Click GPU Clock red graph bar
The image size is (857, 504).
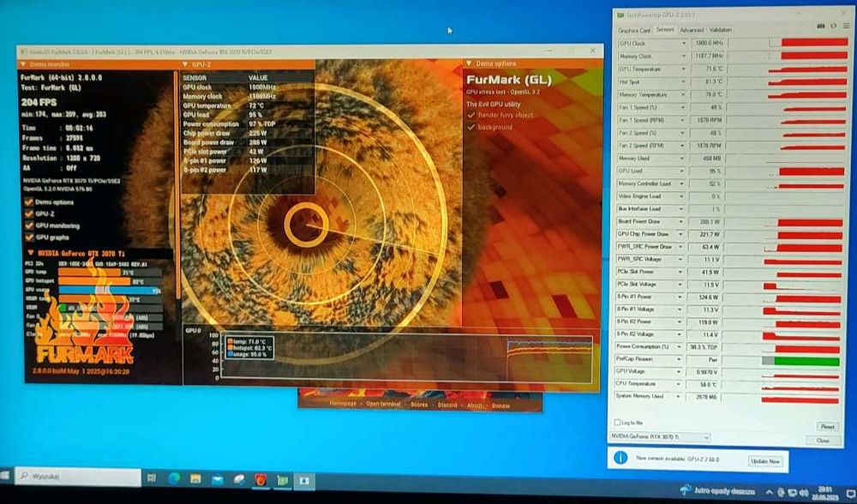[x=814, y=42]
